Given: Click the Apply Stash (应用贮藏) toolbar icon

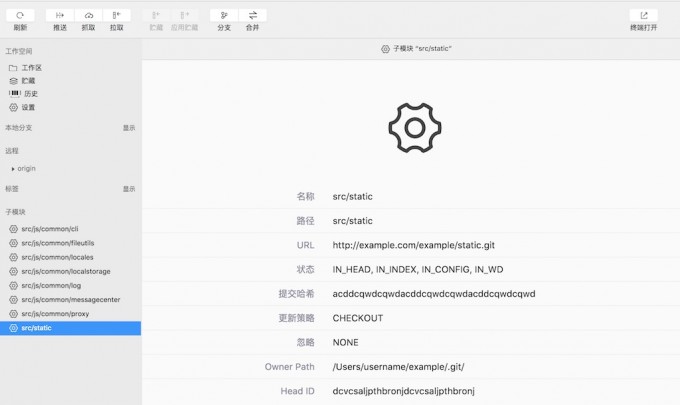Looking at the screenshot, I should pos(184,15).
